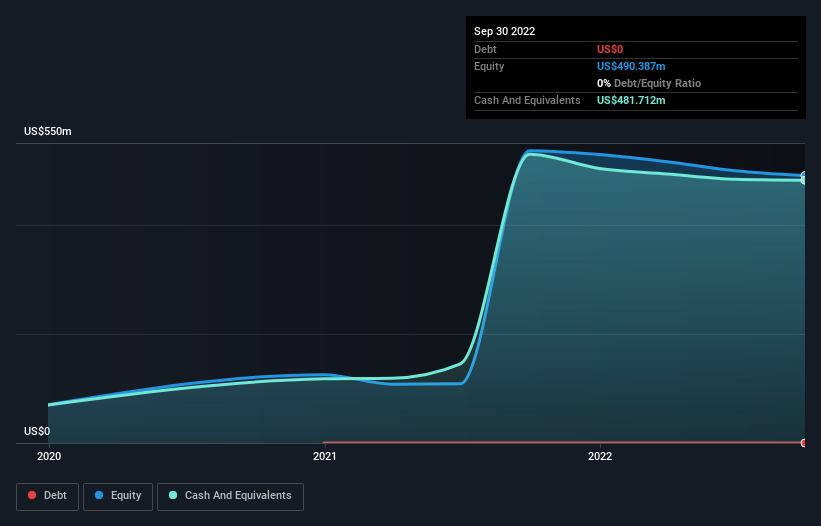The image size is (821, 526).
Task: Click the US$550m y-axis label
Action: pyautogui.click(x=48, y=131)
